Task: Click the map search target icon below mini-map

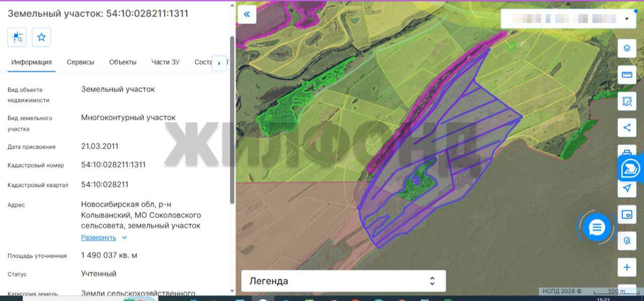Action: tap(627, 241)
